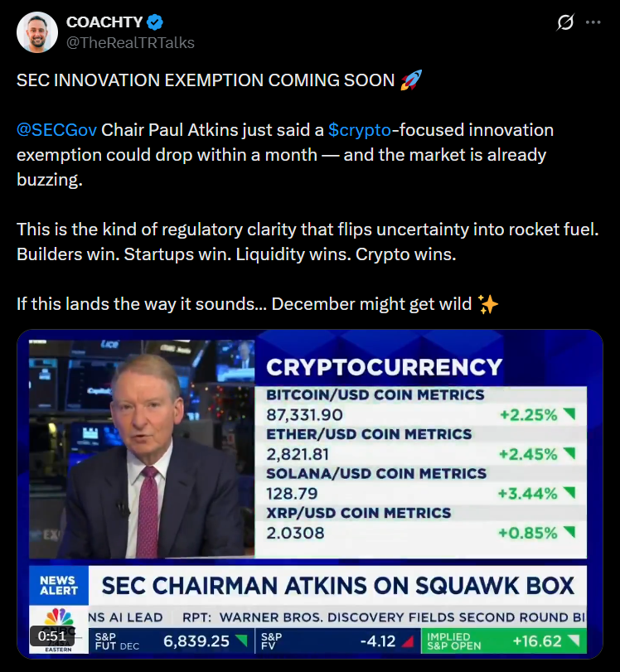Open the three-dot more options menu

coord(593,23)
